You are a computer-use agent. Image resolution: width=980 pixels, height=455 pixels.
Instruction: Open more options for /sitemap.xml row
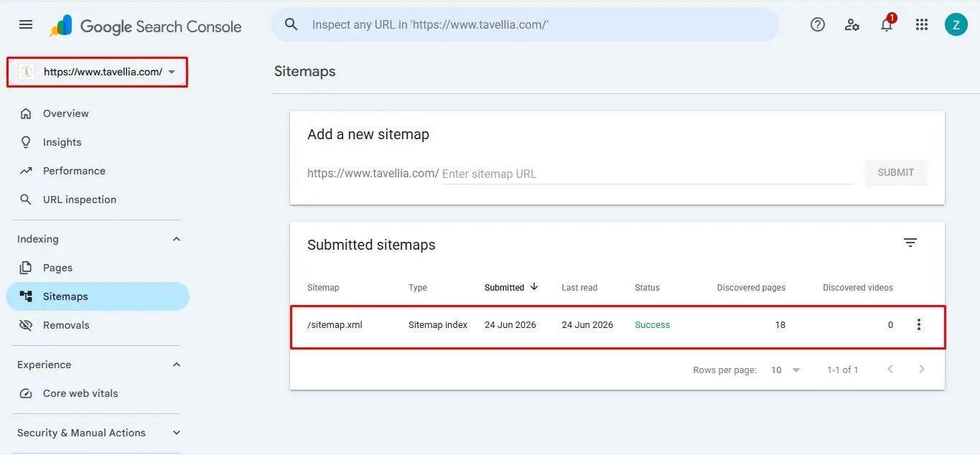(x=919, y=324)
